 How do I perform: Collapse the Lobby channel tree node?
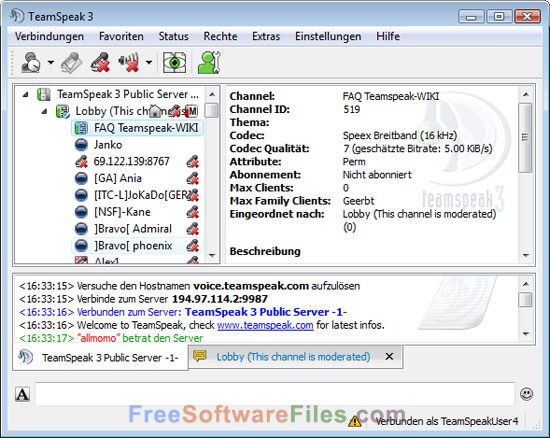(44, 112)
